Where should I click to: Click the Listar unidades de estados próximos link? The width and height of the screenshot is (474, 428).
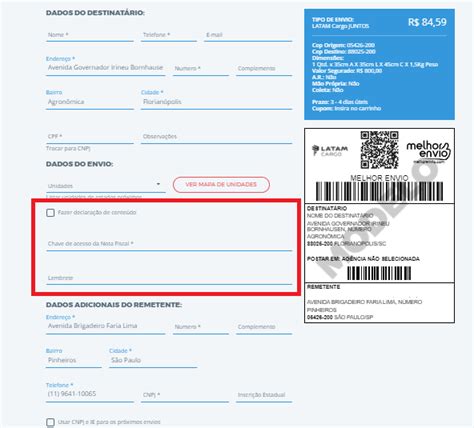94,197
